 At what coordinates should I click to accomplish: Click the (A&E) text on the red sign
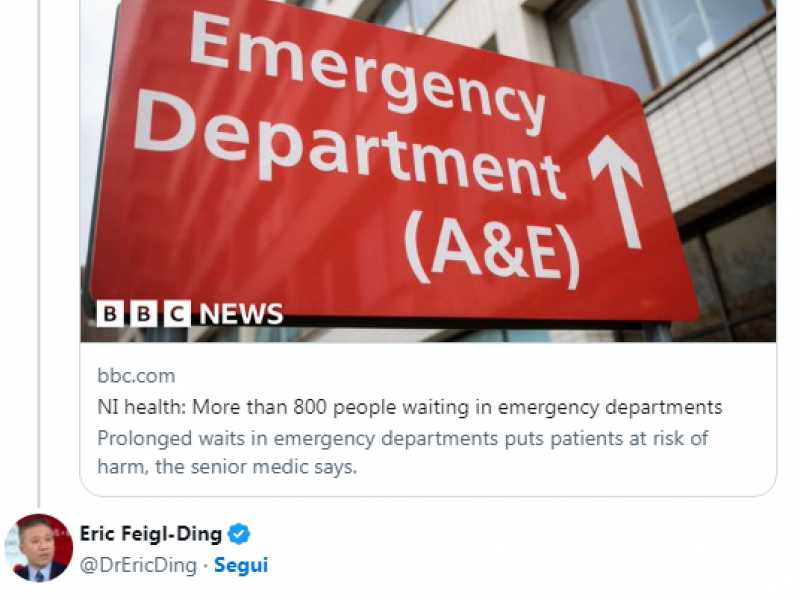[x=492, y=249]
